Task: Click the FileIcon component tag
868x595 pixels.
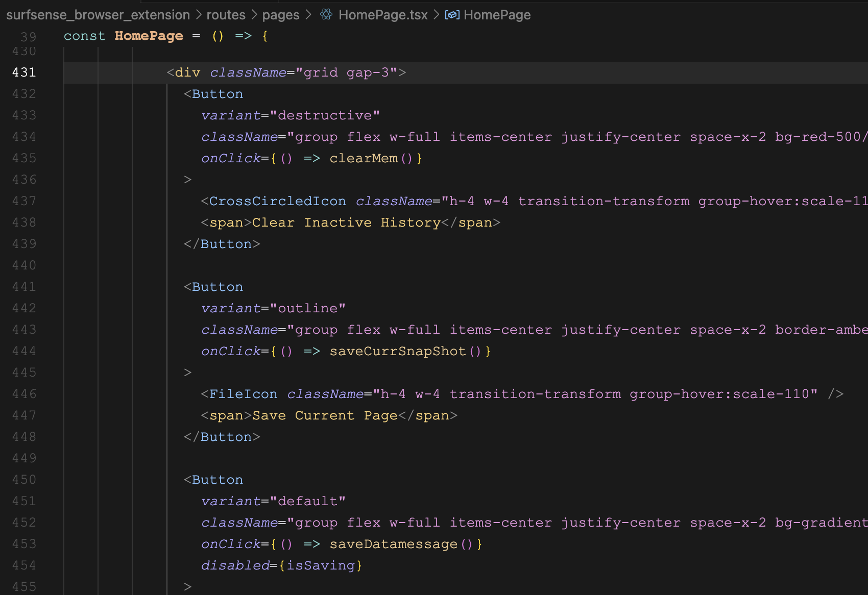Action: tap(243, 394)
